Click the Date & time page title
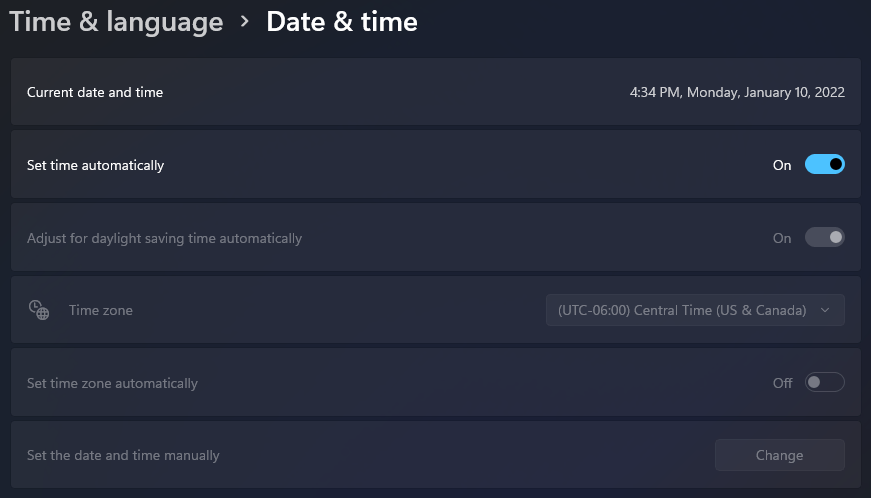The width and height of the screenshot is (871, 498). click(342, 22)
